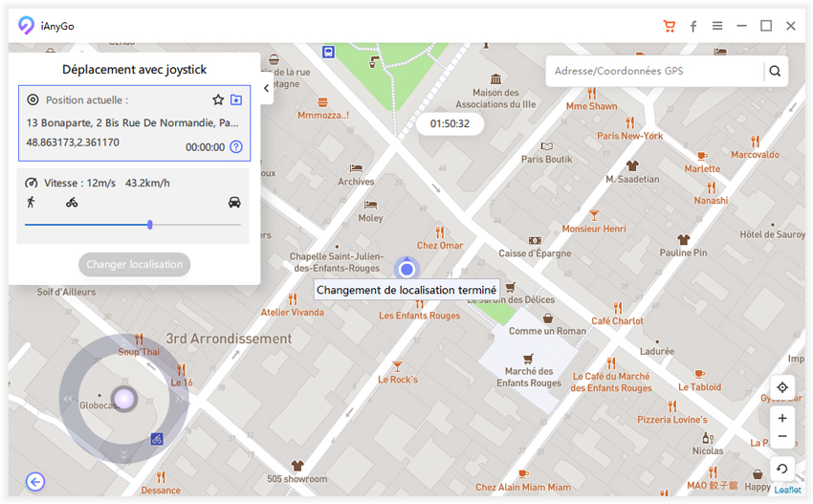813x504 pixels.
Task: Zoom out on the map
Action: click(782, 437)
